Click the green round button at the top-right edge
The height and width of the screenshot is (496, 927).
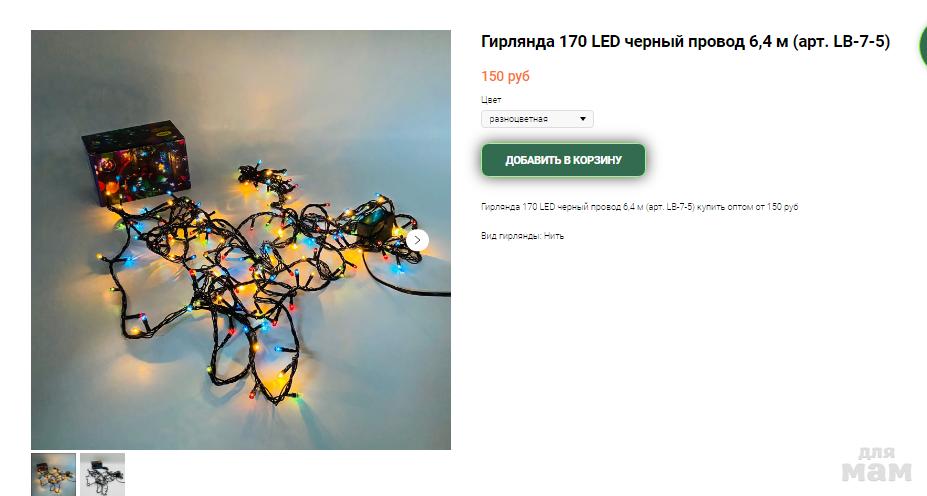[x=923, y=46]
